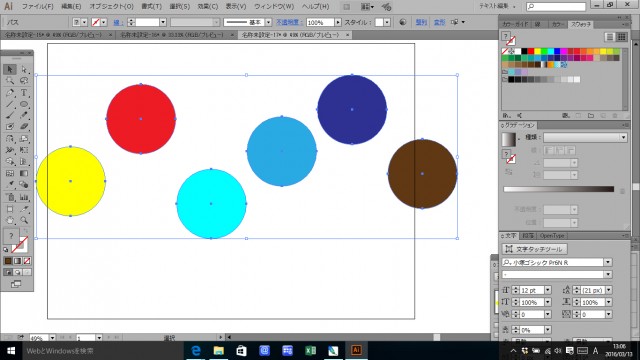Select the Column Graph tool
640x360 pixels.
pos(24,198)
